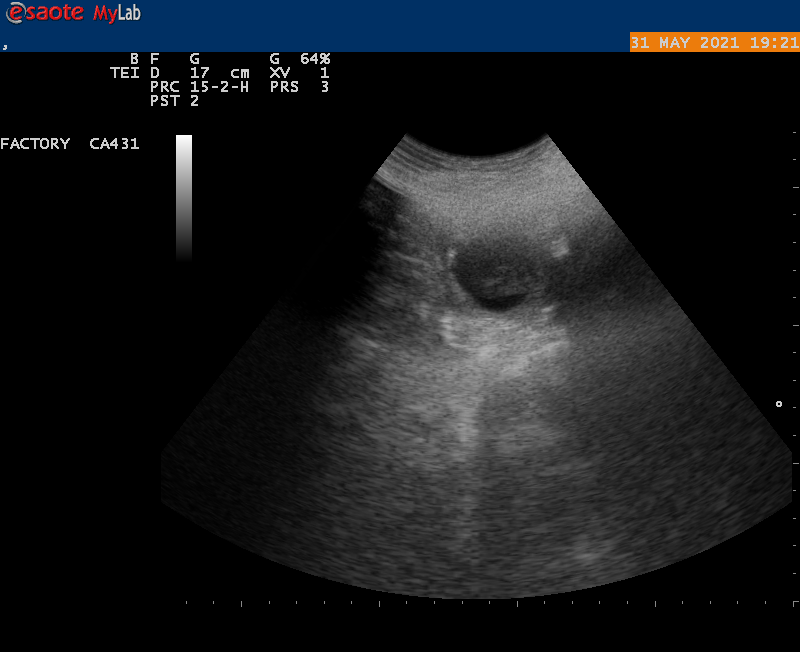
Task: Select the CA431 probe label
Action: pyautogui.click(x=114, y=144)
